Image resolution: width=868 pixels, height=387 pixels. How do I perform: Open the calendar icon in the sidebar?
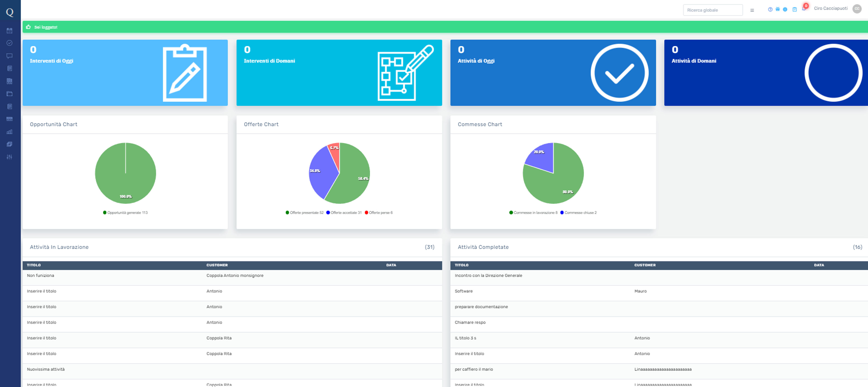[9, 31]
